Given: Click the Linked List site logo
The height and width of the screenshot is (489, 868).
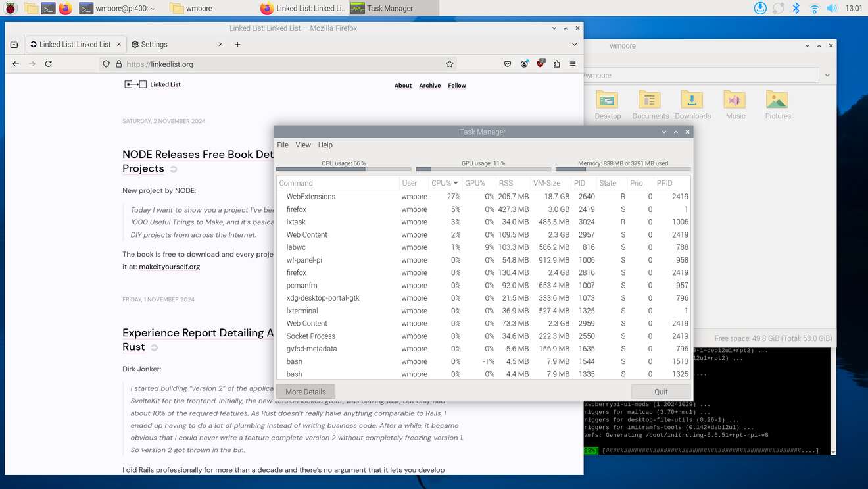Looking at the screenshot, I should [x=153, y=84].
